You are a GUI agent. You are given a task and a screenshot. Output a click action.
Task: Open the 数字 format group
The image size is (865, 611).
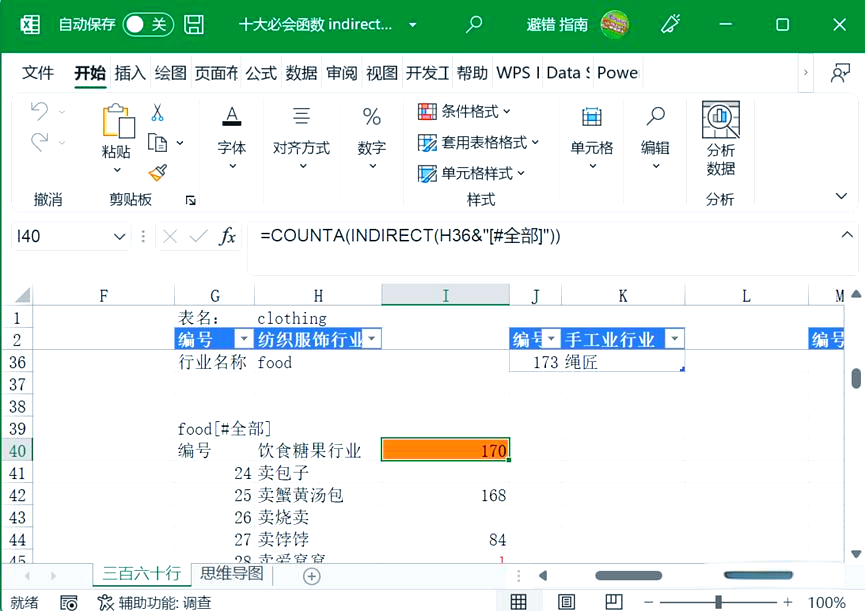click(x=372, y=138)
